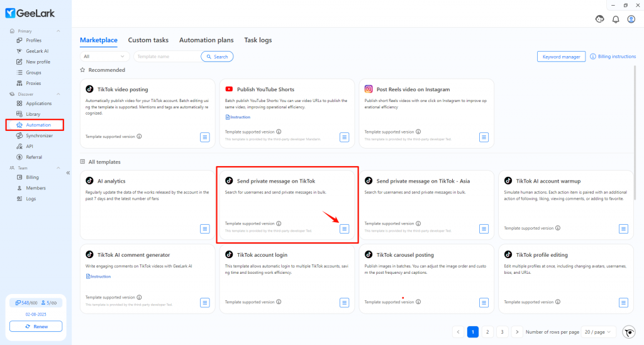Focus the Template name search field
The width and height of the screenshot is (644, 345).
(167, 57)
